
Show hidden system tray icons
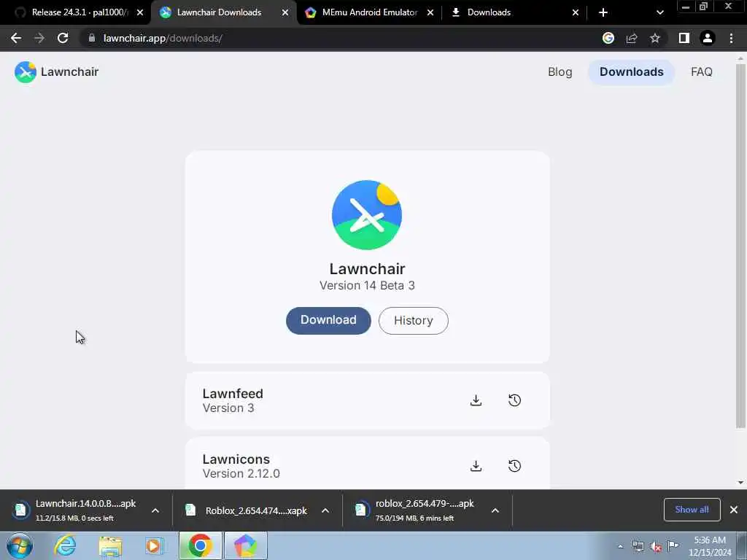point(620,546)
